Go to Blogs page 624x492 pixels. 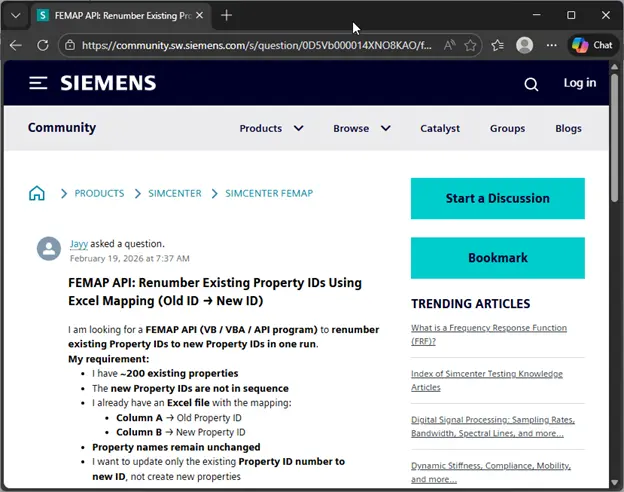[568, 129]
